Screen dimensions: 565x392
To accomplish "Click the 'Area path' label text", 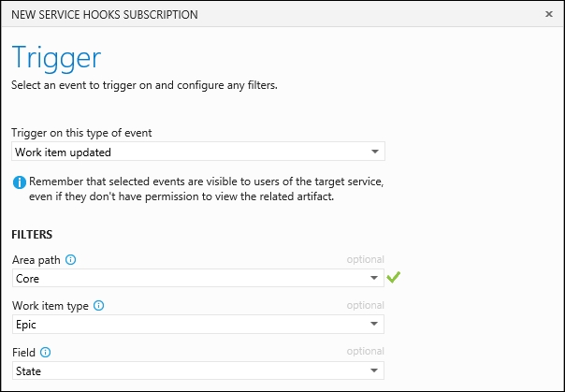I will [36, 260].
